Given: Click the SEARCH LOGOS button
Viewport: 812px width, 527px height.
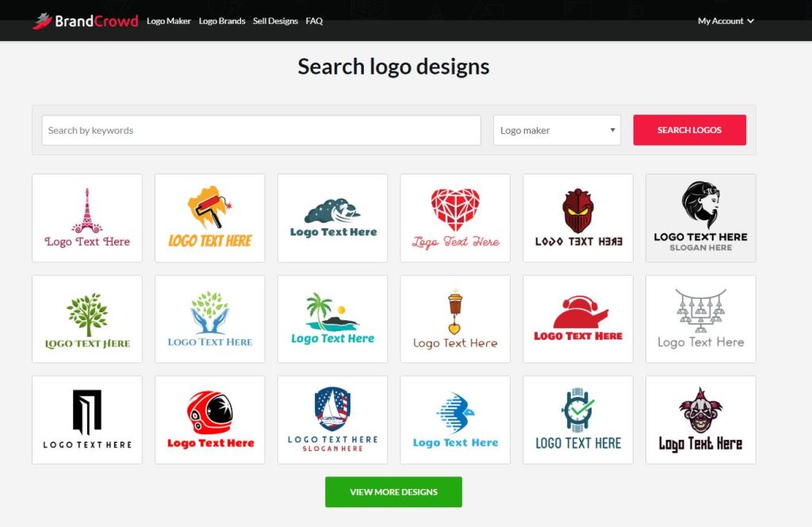Looking at the screenshot, I should point(690,130).
